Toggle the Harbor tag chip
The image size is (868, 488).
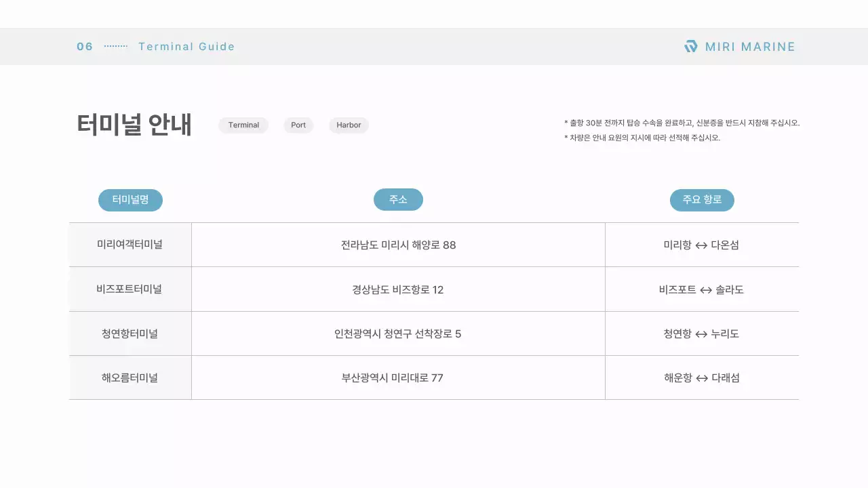tap(349, 125)
